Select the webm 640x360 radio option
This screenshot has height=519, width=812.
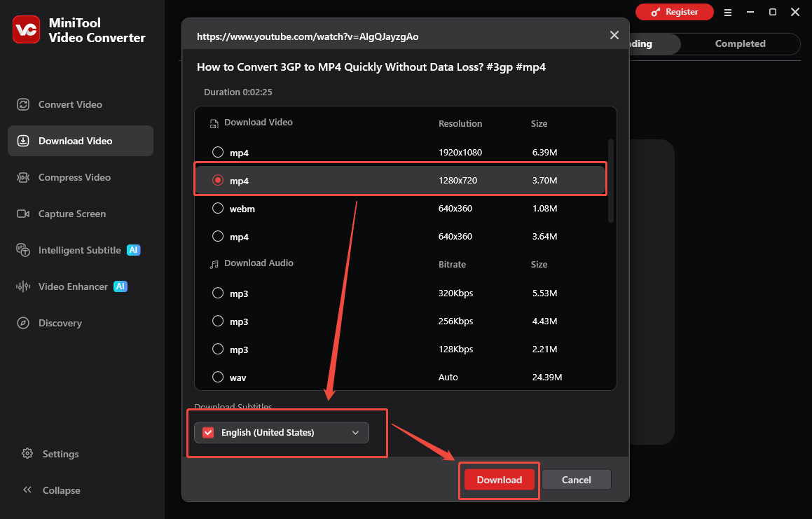point(218,208)
